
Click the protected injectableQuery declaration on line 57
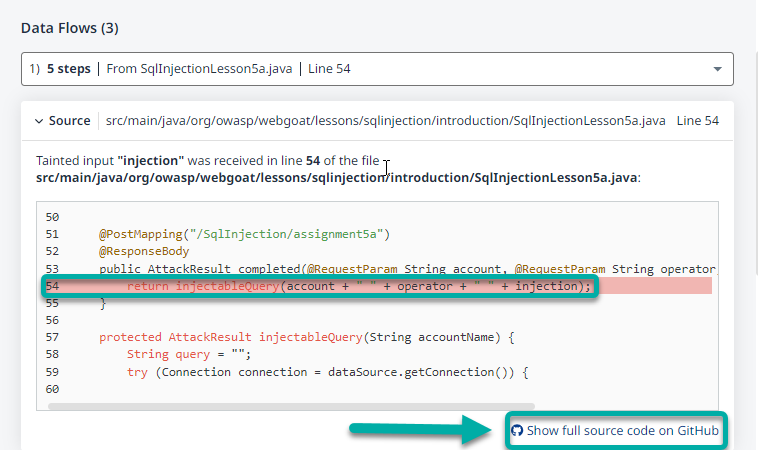click(x=305, y=338)
